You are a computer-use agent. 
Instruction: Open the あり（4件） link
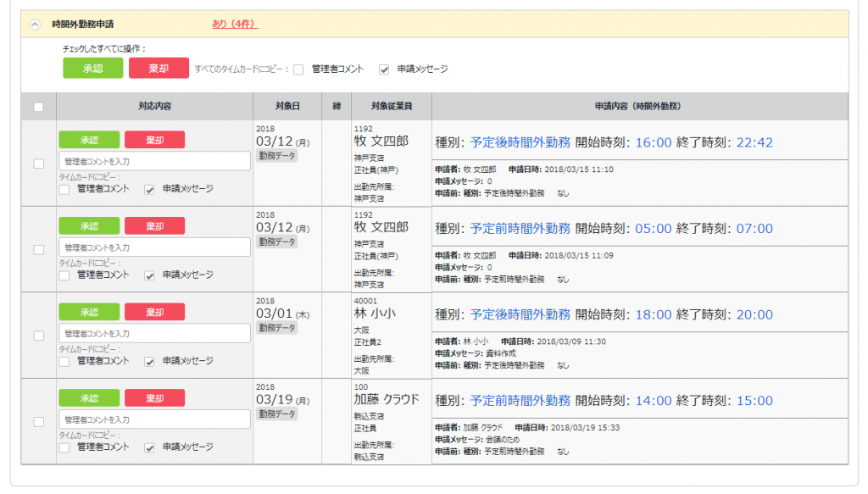235,24
